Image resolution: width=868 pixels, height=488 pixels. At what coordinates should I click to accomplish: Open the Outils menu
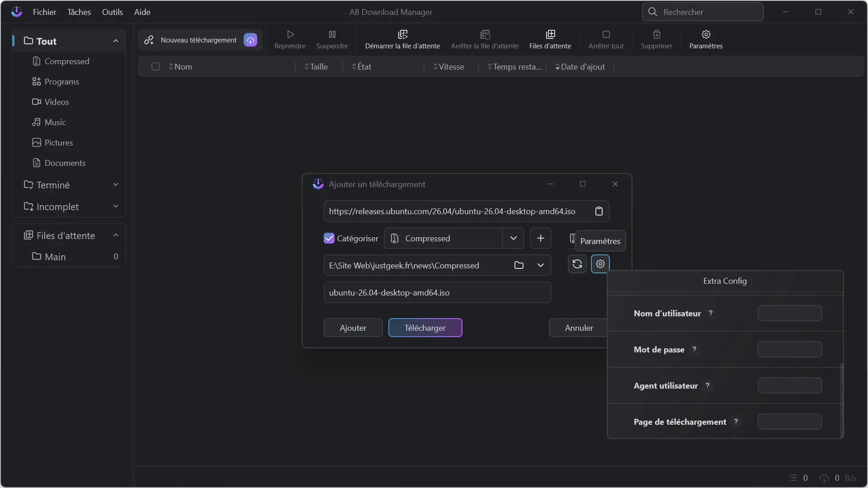pyautogui.click(x=113, y=12)
